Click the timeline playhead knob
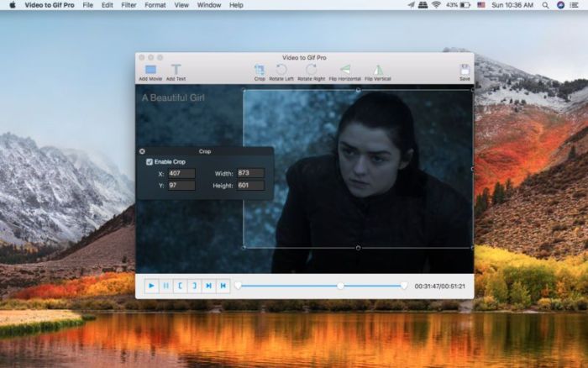The width and height of the screenshot is (588, 368). point(340,286)
